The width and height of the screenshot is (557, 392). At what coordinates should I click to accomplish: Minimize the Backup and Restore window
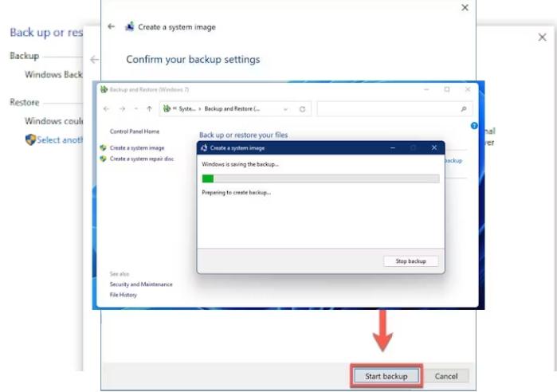tap(426, 89)
